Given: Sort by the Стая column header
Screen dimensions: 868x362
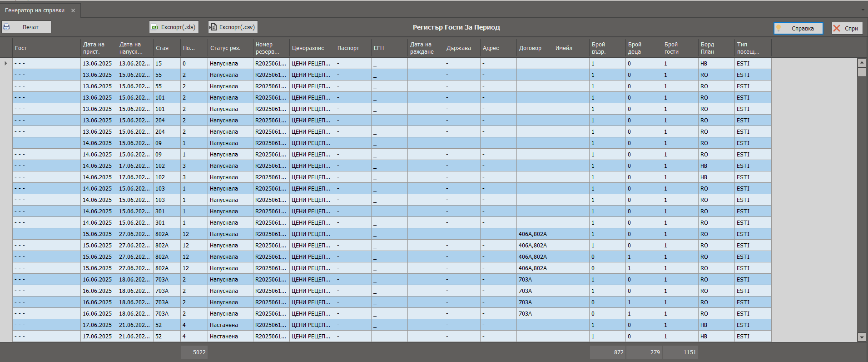Looking at the screenshot, I should point(162,48).
